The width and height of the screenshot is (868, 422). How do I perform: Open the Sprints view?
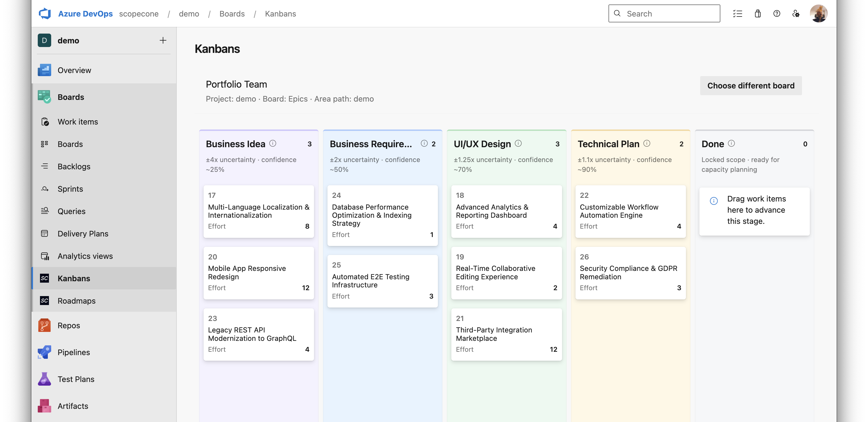coord(70,189)
